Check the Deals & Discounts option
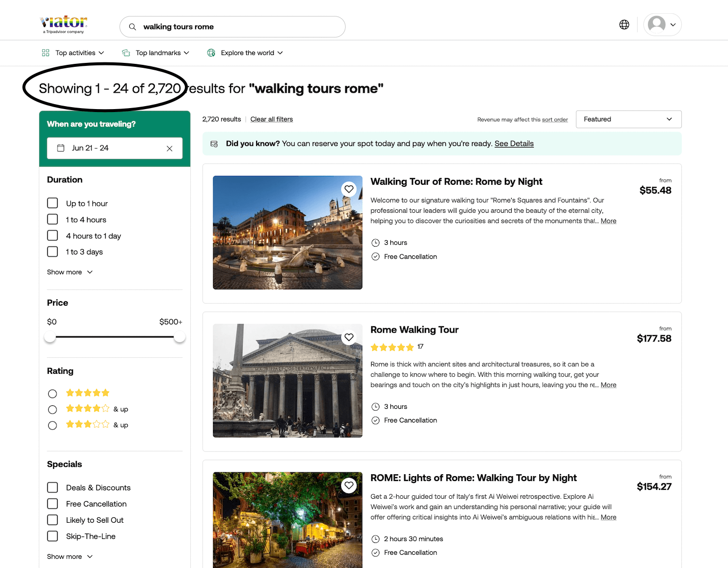The image size is (728, 568). pos(52,487)
